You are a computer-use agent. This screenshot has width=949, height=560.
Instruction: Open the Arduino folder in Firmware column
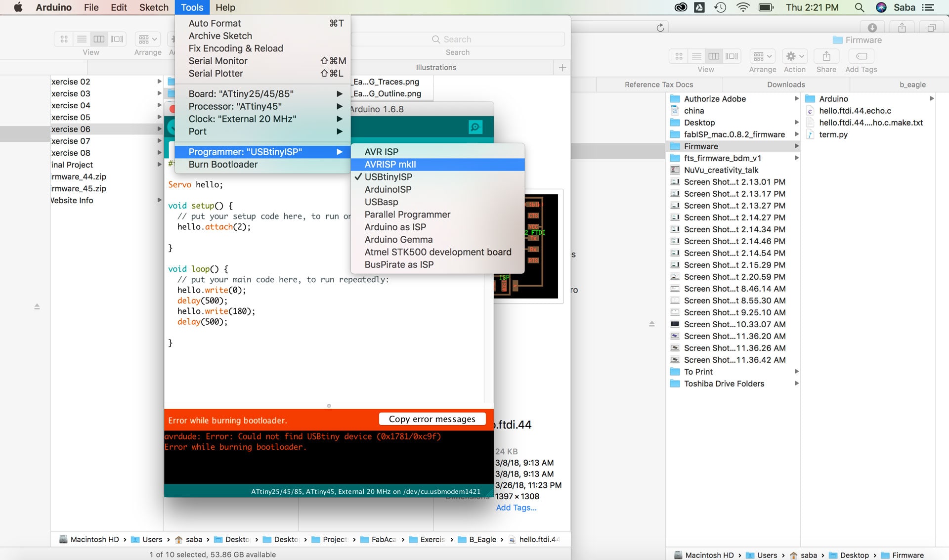point(833,99)
